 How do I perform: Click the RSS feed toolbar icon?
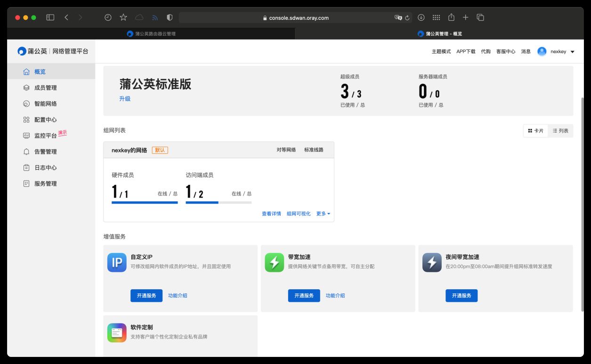(154, 18)
